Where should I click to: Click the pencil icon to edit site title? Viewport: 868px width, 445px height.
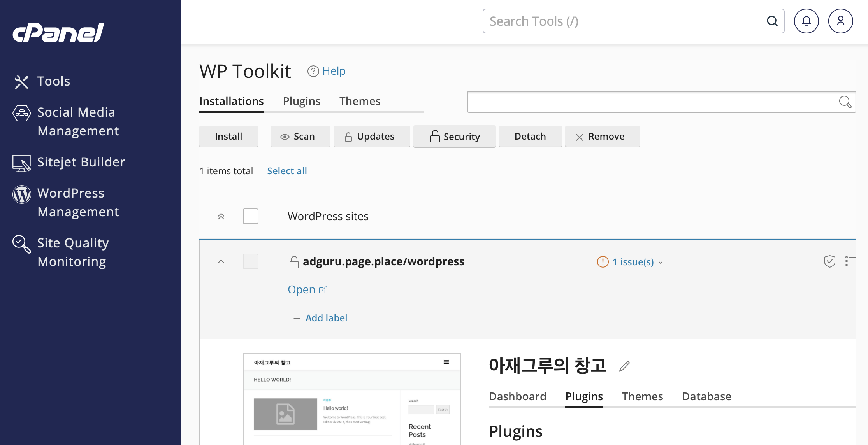624,367
